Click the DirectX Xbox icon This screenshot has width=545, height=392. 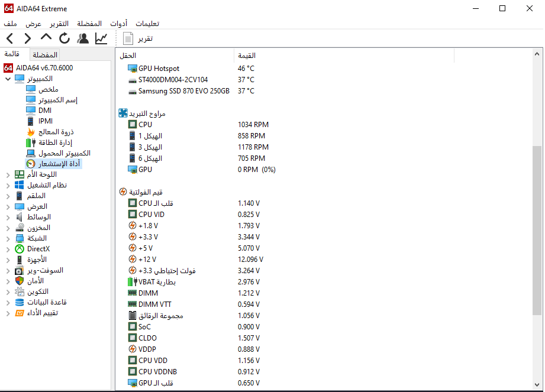point(20,249)
